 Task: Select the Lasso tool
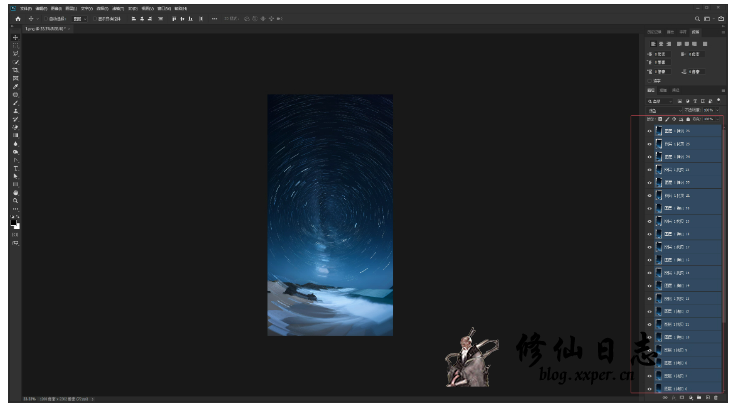coord(15,54)
